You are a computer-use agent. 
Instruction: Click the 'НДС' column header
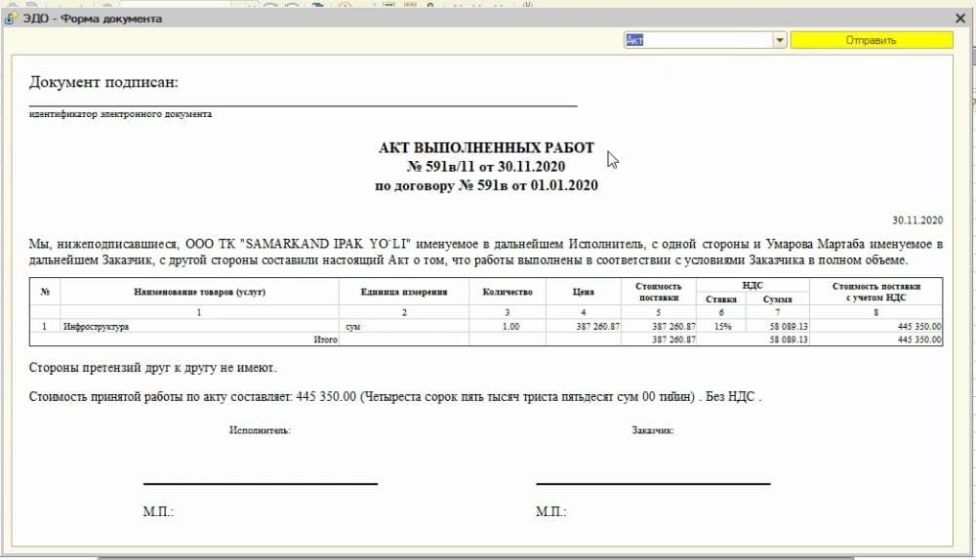click(x=752, y=285)
